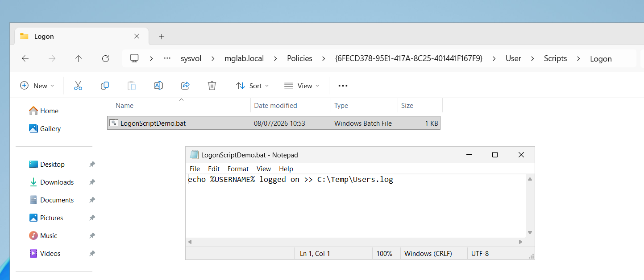Image resolution: width=644 pixels, height=280 pixels.
Task: Open the View dropdown in Explorer toolbar
Action: tap(302, 86)
